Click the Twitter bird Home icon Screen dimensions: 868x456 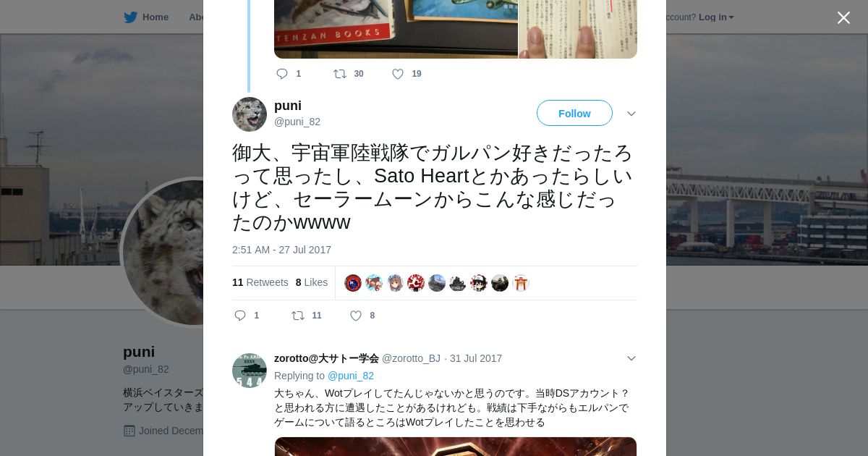click(x=130, y=17)
